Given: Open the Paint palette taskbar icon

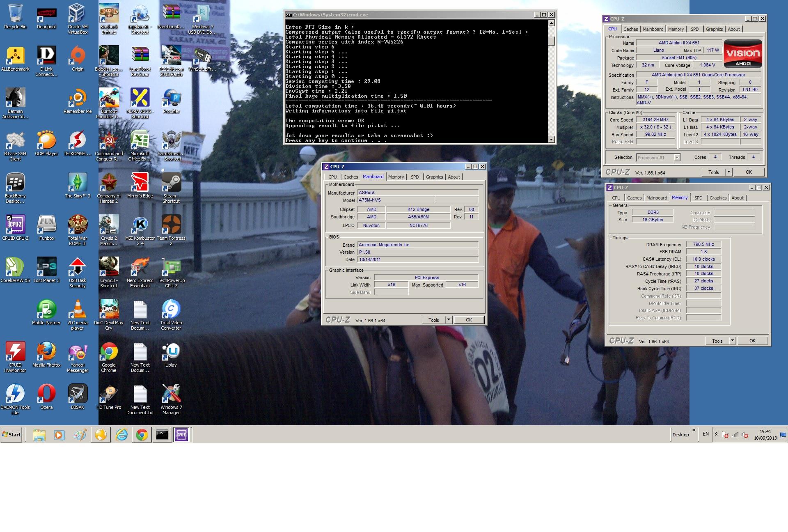Looking at the screenshot, I should (x=80, y=435).
